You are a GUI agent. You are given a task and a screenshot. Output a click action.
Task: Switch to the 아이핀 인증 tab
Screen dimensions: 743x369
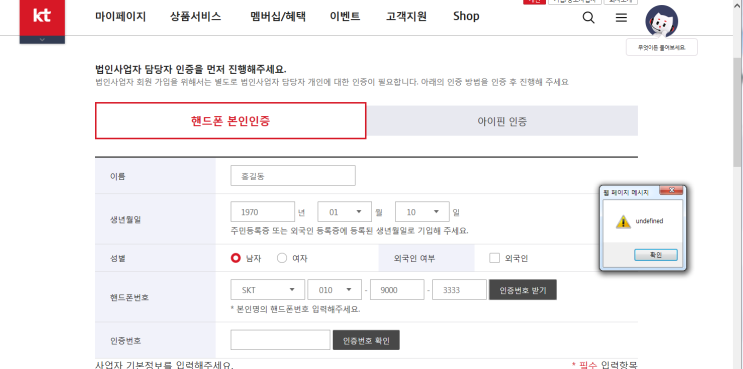pos(502,121)
